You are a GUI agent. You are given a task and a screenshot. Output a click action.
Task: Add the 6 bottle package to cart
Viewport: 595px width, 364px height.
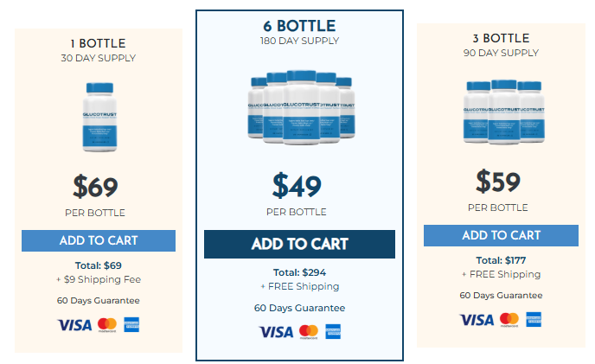click(x=299, y=244)
